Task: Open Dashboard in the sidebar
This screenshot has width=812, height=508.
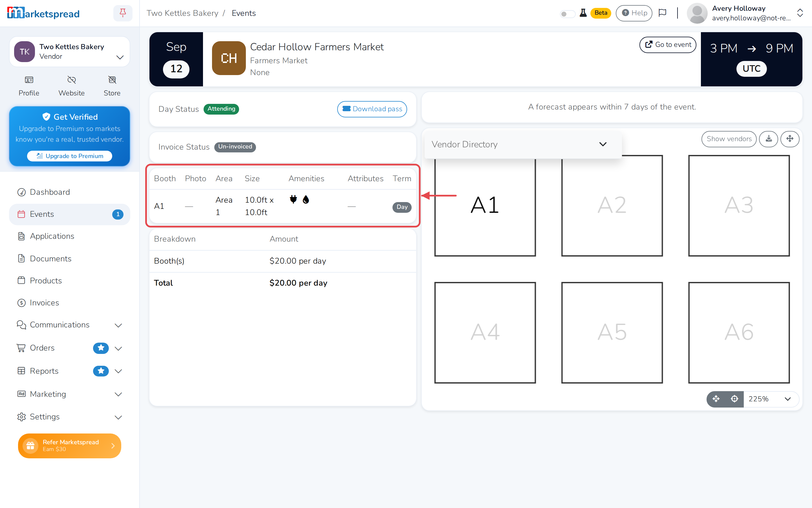Action: 69,192
